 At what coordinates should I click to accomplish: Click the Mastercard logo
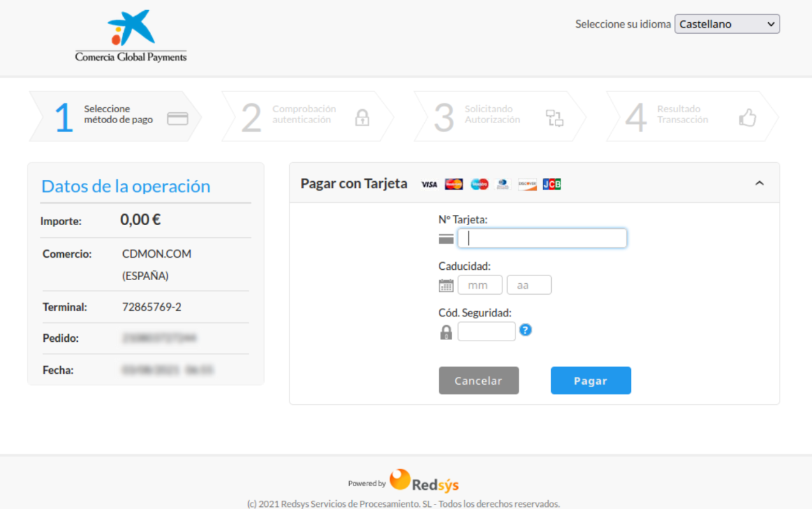tap(454, 184)
